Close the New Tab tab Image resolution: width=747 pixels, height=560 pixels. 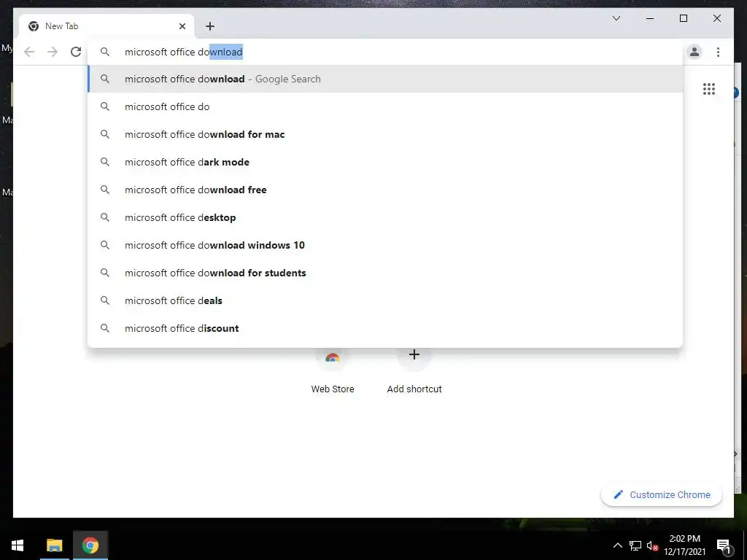coord(182,26)
